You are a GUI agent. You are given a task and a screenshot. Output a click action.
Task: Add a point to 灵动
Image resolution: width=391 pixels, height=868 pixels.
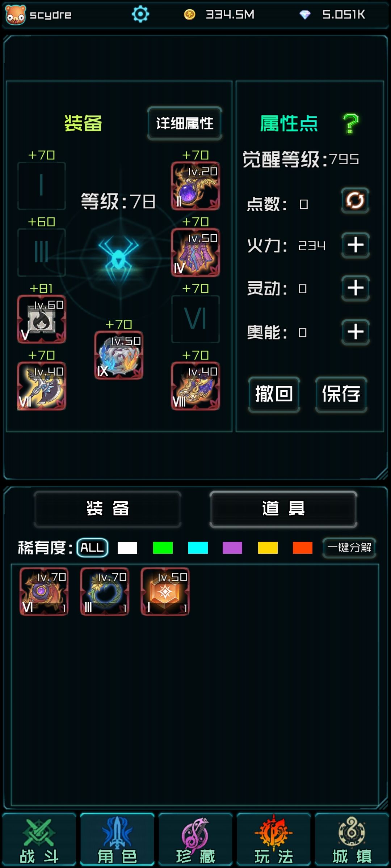(356, 288)
